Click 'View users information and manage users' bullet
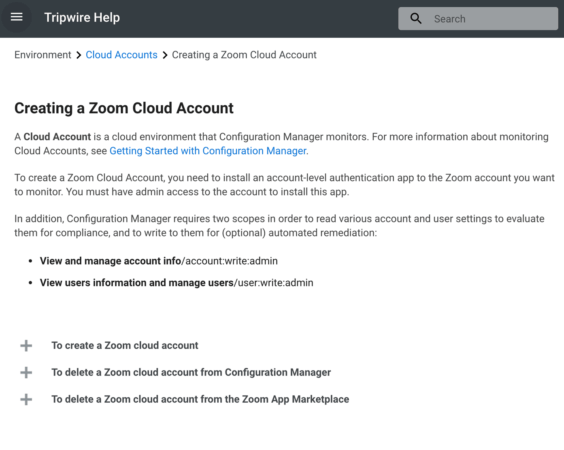The width and height of the screenshot is (564, 450). pos(137,283)
